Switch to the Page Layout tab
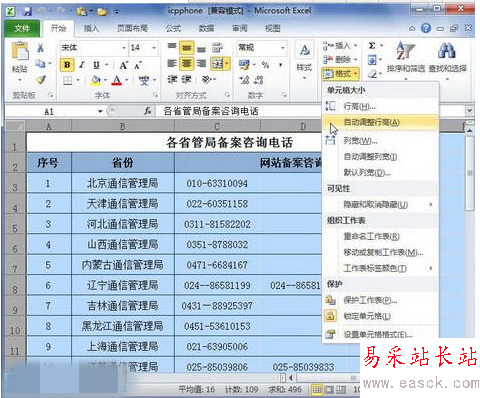 (132, 28)
